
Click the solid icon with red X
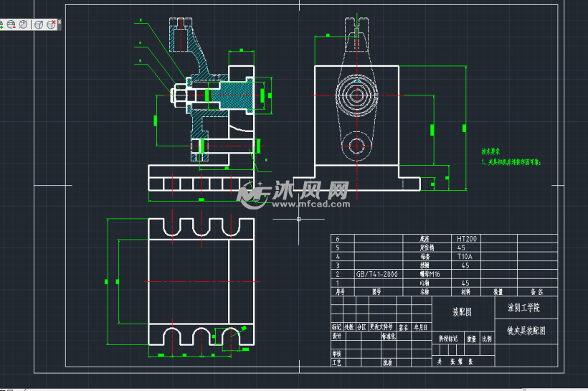click(51, 25)
